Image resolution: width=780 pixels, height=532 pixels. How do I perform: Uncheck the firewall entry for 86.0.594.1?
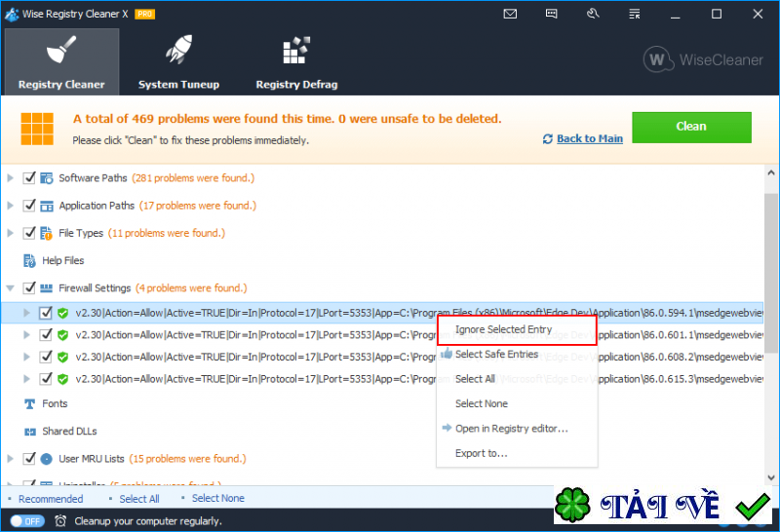tap(46, 313)
